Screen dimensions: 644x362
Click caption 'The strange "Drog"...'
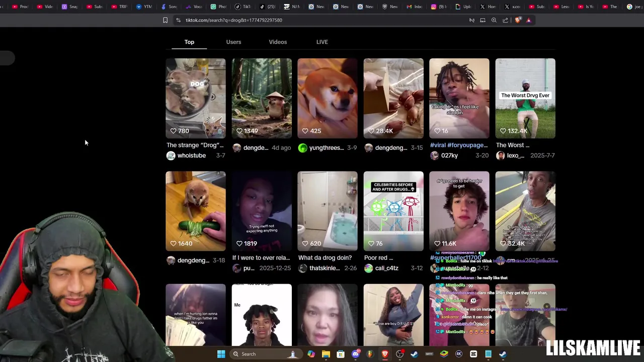[195, 145]
